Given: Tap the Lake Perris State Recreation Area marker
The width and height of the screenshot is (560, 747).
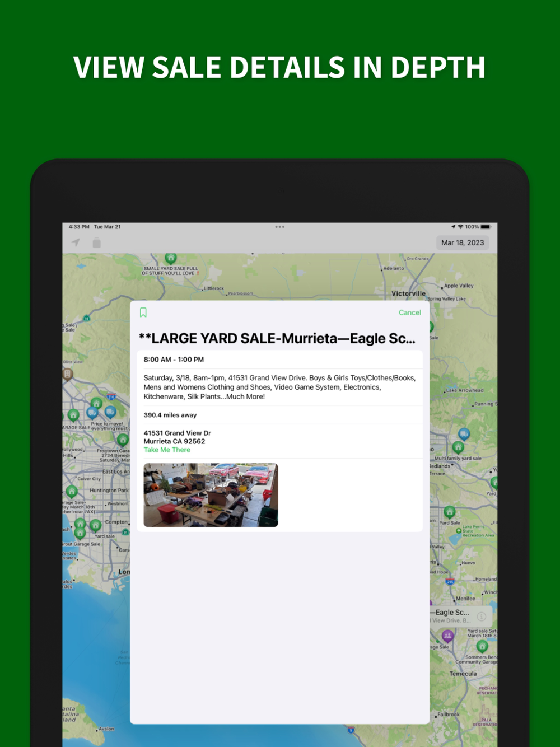Looking at the screenshot, I should coord(459,530).
